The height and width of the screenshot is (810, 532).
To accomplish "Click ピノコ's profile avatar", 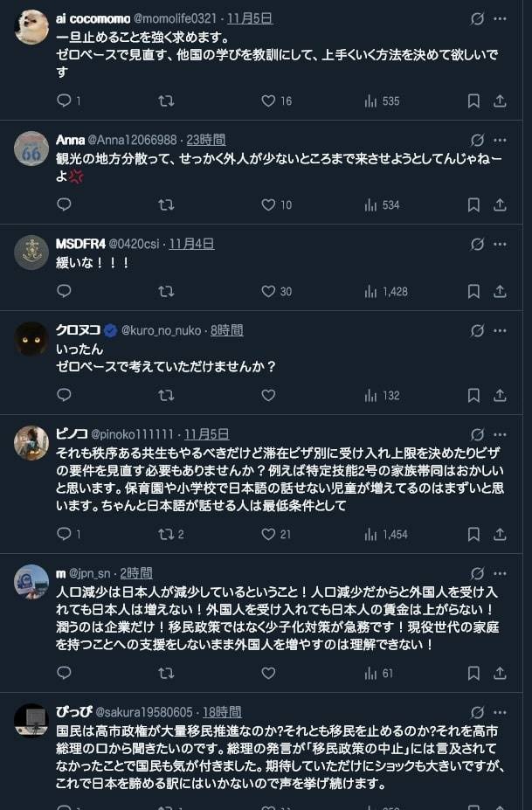I will click(31, 443).
